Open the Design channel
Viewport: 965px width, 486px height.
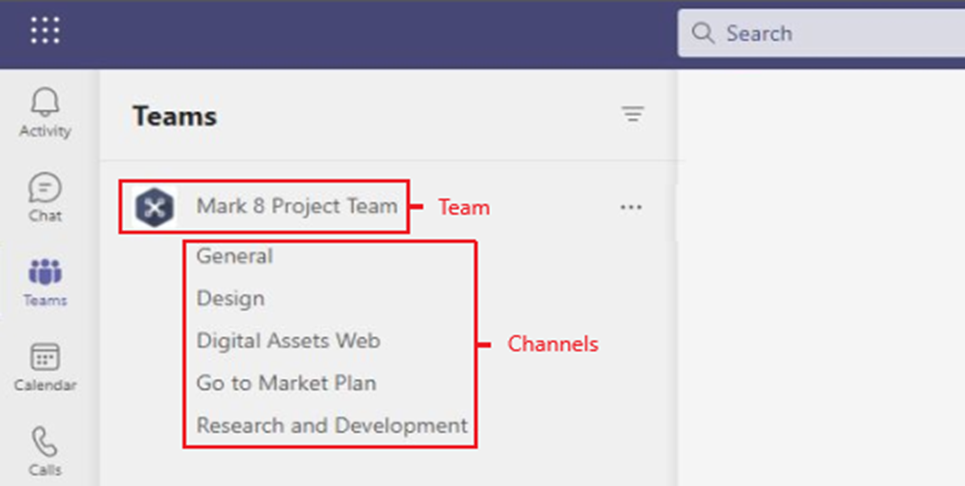pyautogui.click(x=230, y=298)
